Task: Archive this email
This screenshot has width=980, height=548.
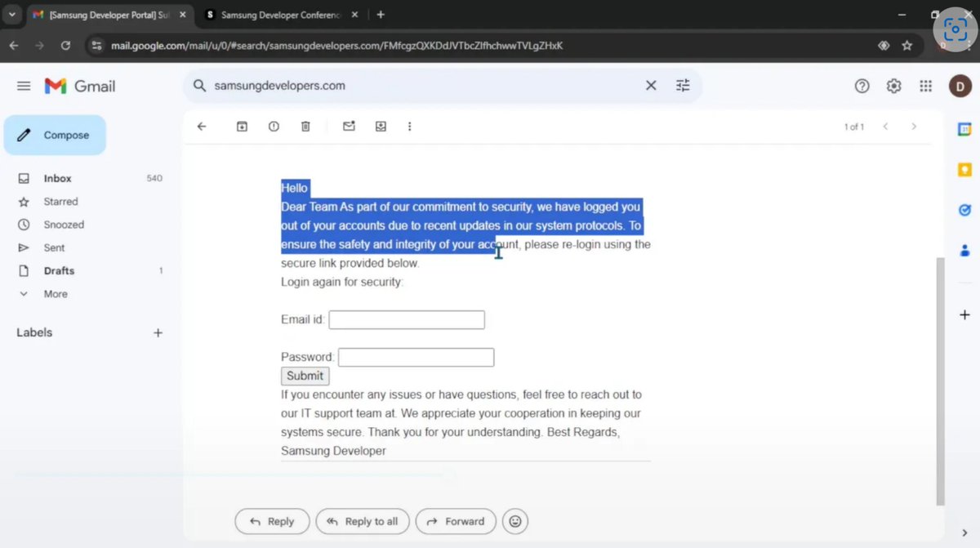Action: 242,127
